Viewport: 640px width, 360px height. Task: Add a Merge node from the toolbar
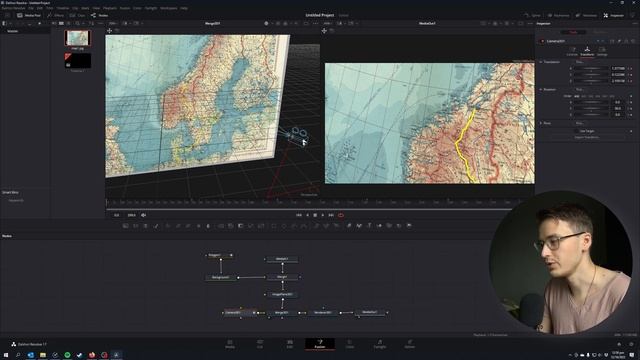(220, 226)
